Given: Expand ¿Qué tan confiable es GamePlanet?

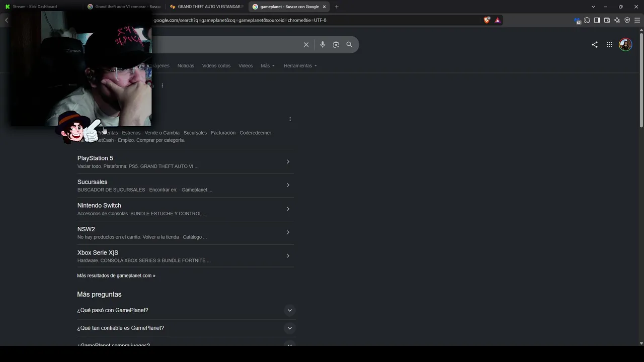Looking at the screenshot, I should pyautogui.click(x=186, y=328).
